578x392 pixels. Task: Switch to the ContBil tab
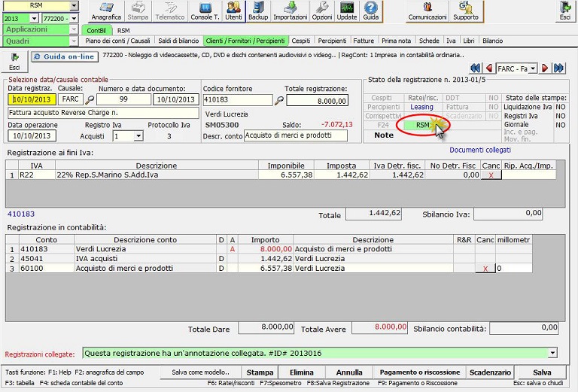pyautogui.click(x=96, y=31)
